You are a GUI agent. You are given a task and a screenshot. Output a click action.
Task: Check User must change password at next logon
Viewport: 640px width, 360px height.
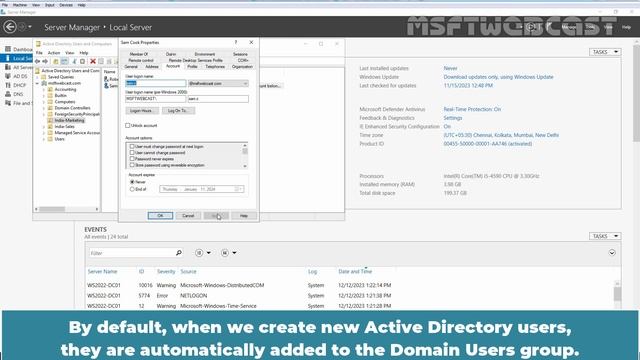[x=132, y=146]
